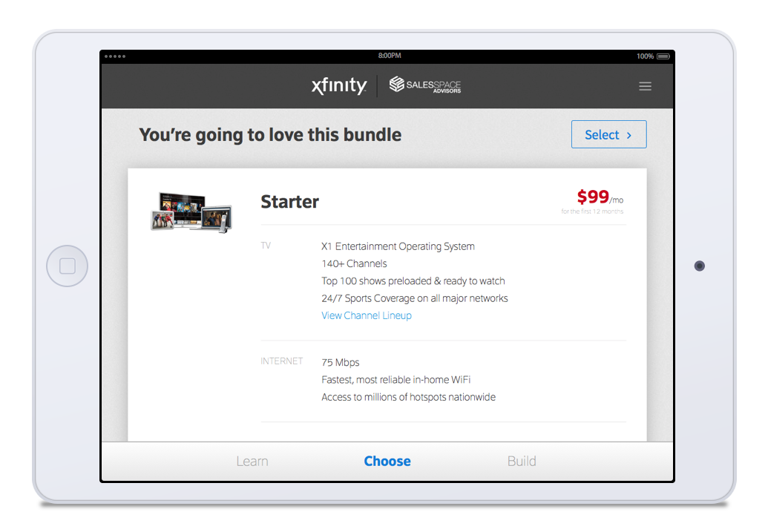Click the Select button

(608, 134)
